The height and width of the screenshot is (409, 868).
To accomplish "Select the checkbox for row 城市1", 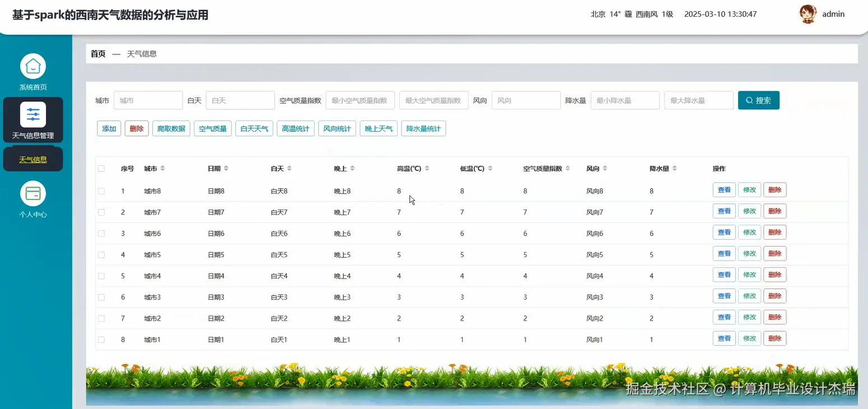I will pyautogui.click(x=101, y=340).
